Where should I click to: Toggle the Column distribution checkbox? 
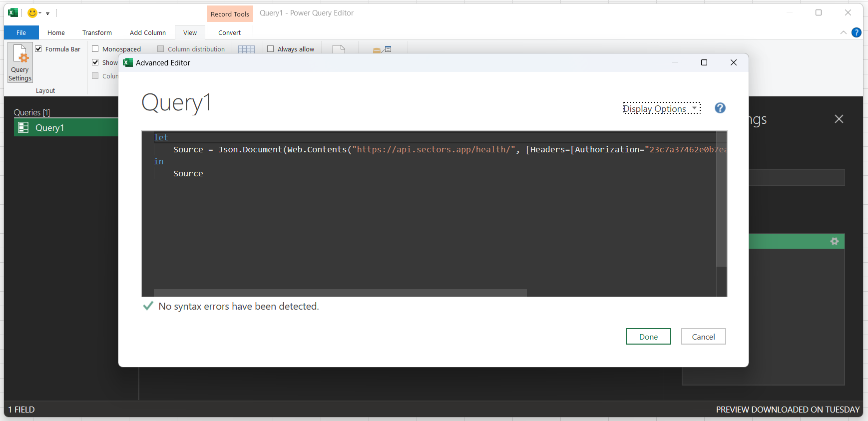[161, 49]
